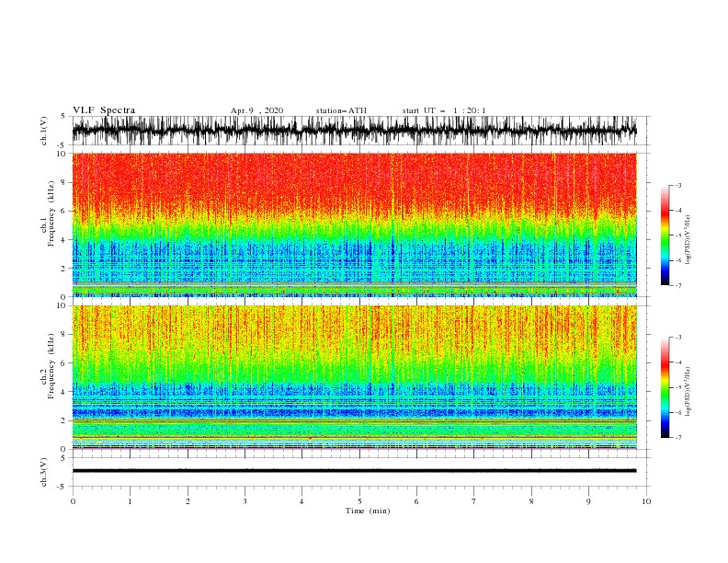Click the 'VLF Spectra' title text
Image resolution: width=728 pixels, height=563 pixels.
104,110
